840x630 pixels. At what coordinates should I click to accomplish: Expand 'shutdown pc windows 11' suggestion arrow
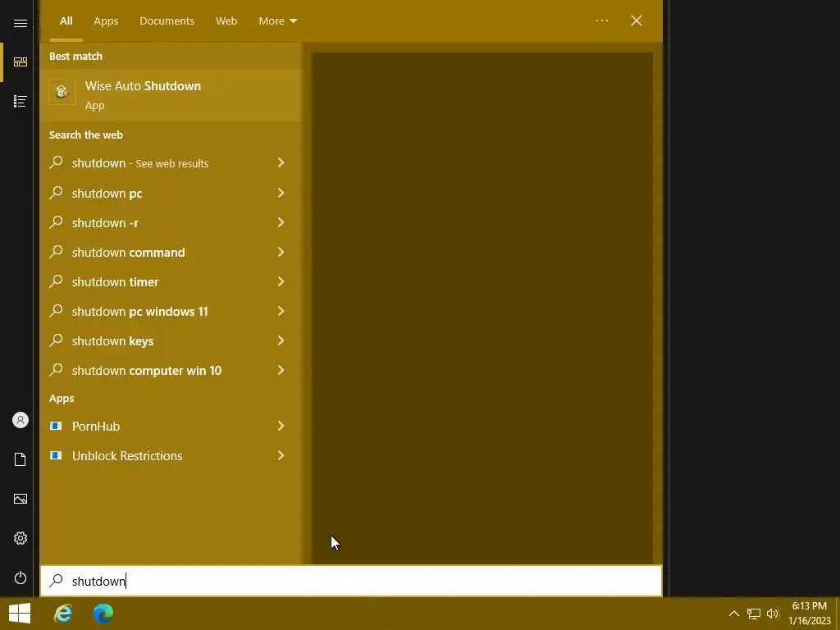click(281, 311)
